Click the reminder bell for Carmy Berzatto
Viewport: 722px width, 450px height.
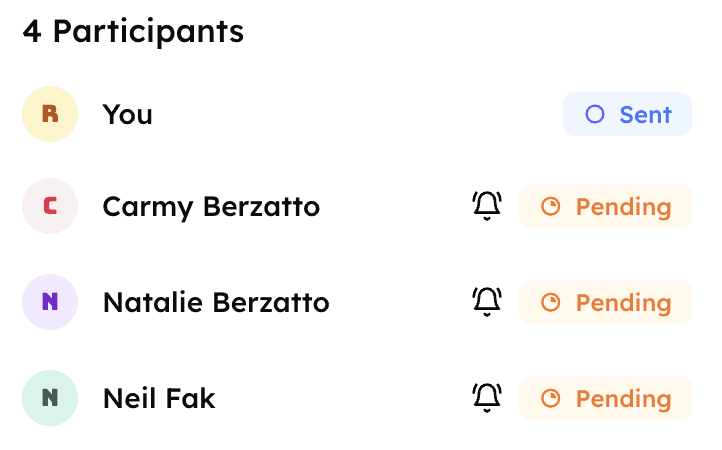click(x=487, y=207)
